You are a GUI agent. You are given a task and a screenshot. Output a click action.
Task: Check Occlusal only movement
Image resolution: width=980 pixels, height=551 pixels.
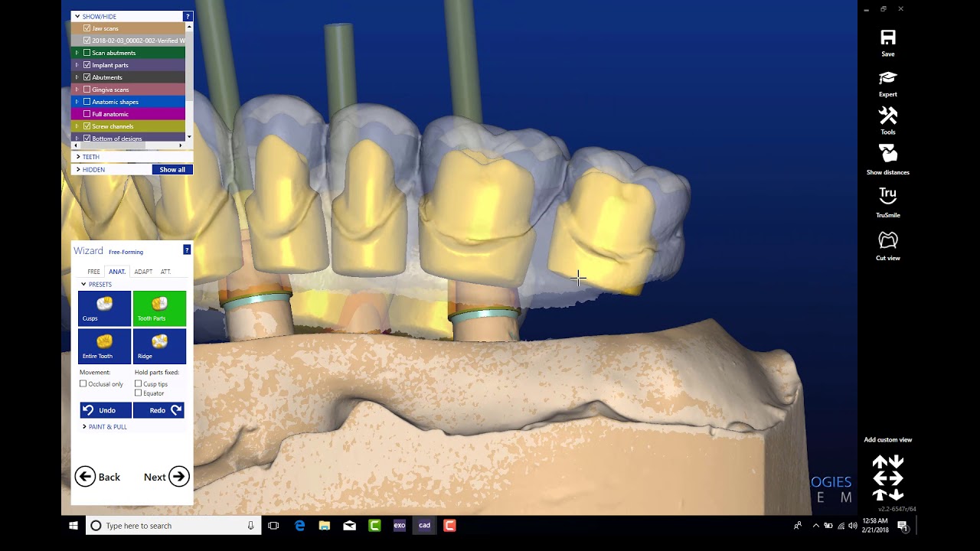(83, 384)
